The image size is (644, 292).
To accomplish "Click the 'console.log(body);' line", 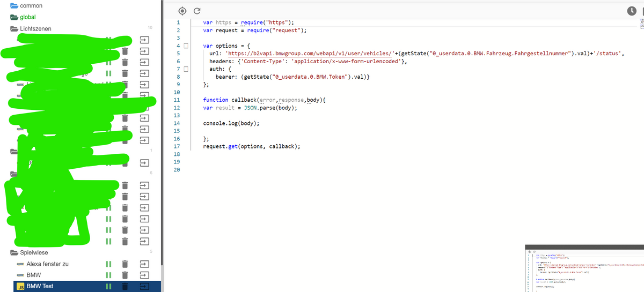I will click(231, 123).
